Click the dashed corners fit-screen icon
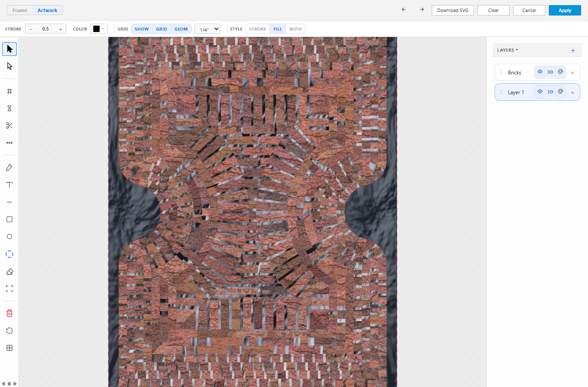The width and height of the screenshot is (588, 387). [9, 289]
